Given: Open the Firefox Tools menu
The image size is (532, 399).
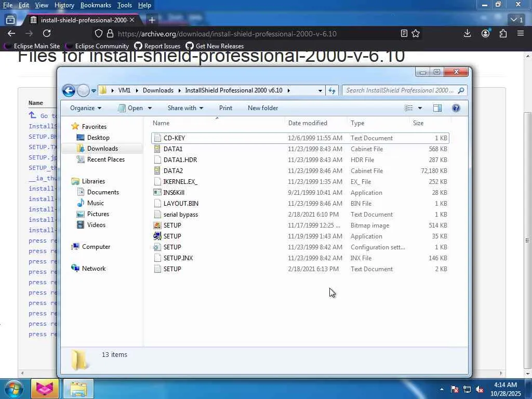Looking at the screenshot, I should (125, 5).
